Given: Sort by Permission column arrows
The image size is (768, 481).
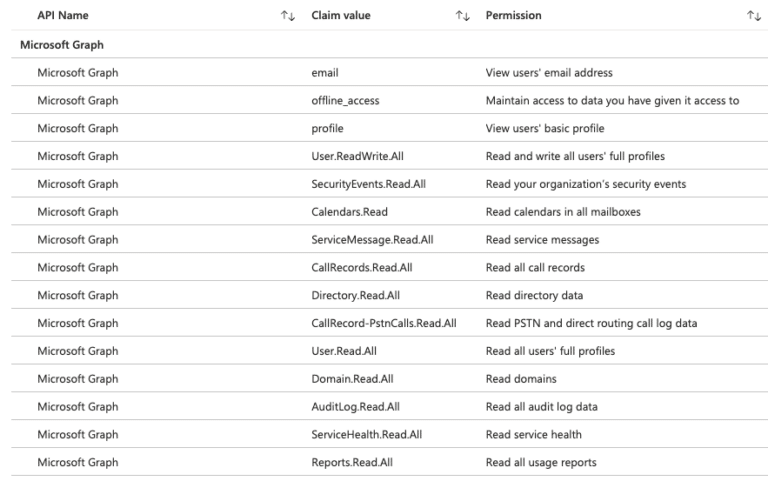Looking at the screenshot, I should coord(753,16).
